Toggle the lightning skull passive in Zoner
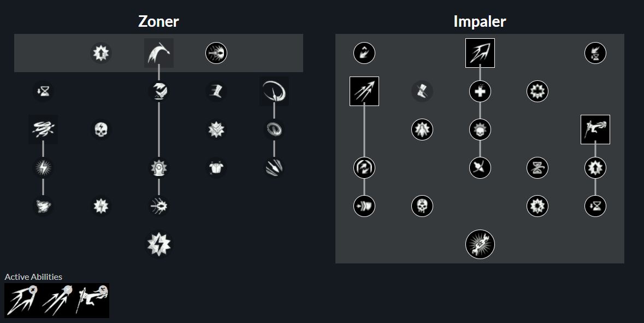Image resolution: width=644 pixels, height=323 pixels. tap(101, 130)
